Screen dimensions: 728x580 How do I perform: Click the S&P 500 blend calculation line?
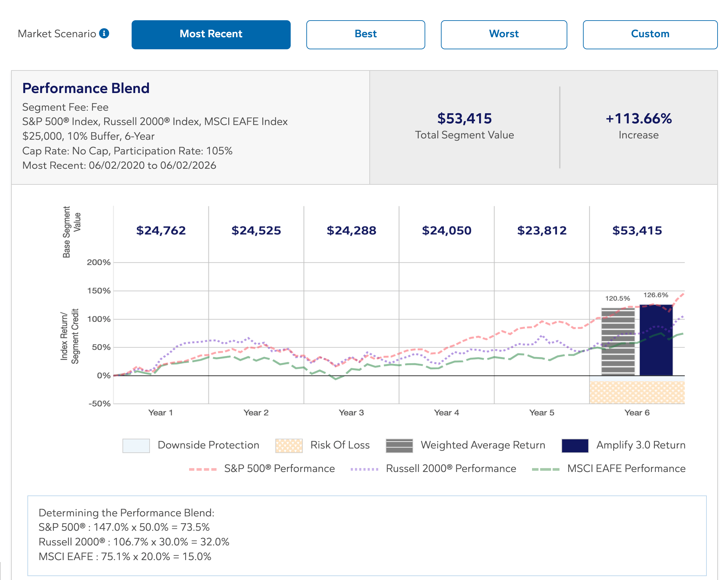point(124,527)
